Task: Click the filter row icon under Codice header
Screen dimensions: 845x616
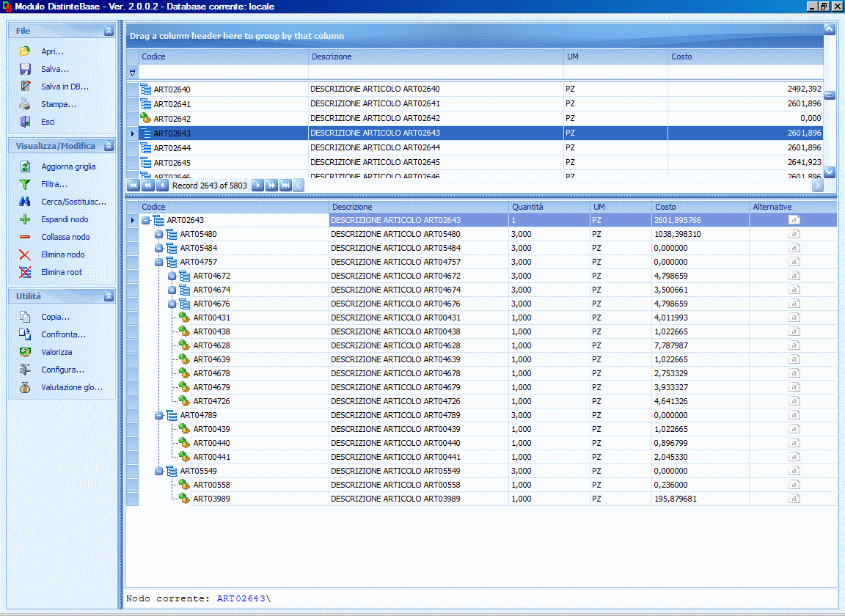Action: point(133,72)
